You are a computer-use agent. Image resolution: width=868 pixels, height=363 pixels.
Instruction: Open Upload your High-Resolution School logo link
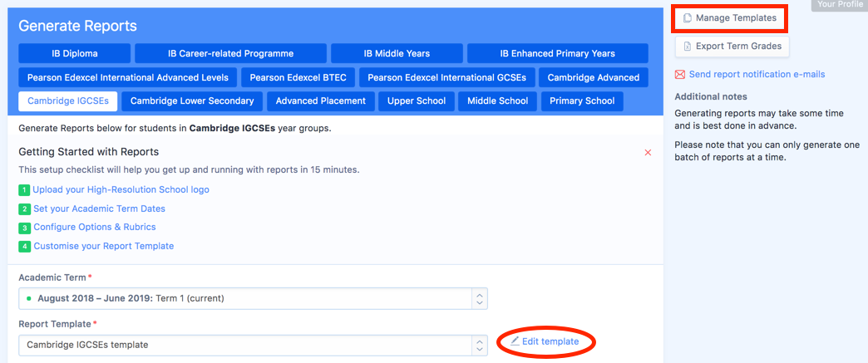coord(121,189)
